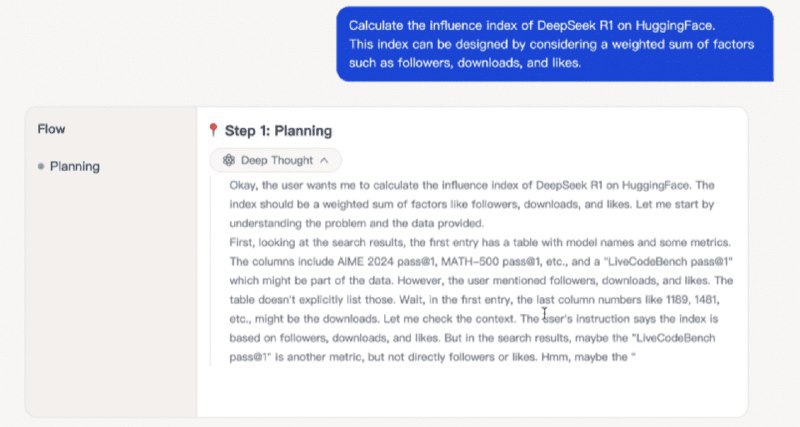
Task: Click 'First, looking at the search results' sentence
Action: click(328, 242)
